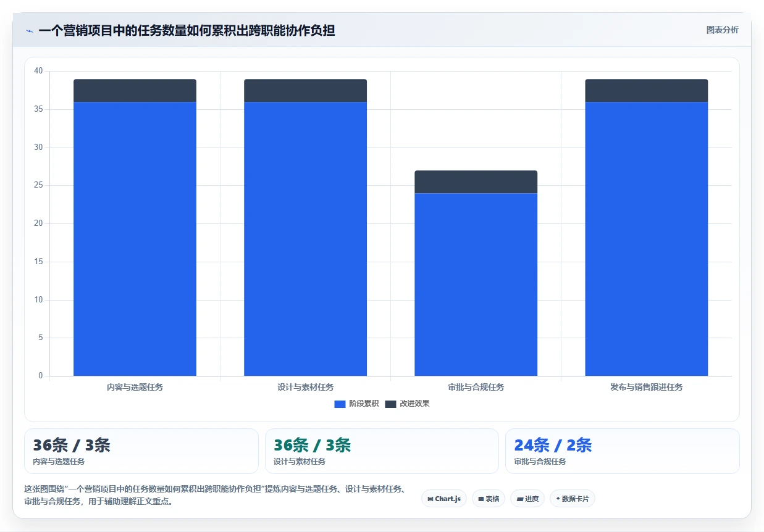Toggle the 改进效果 legend entry
This screenshot has height=532, width=764.
coord(407,404)
